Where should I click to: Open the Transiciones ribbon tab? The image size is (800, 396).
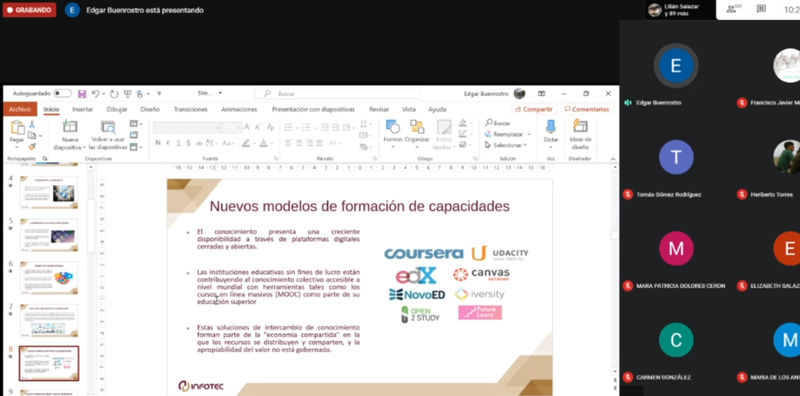(x=190, y=109)
